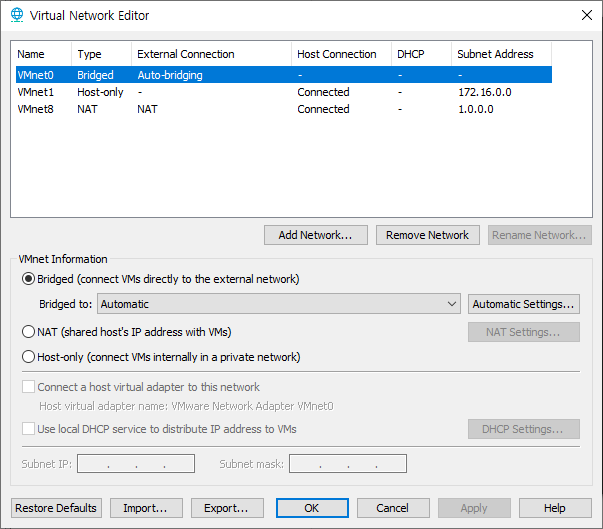Select the VMnet0 row

tap(284, 75)
